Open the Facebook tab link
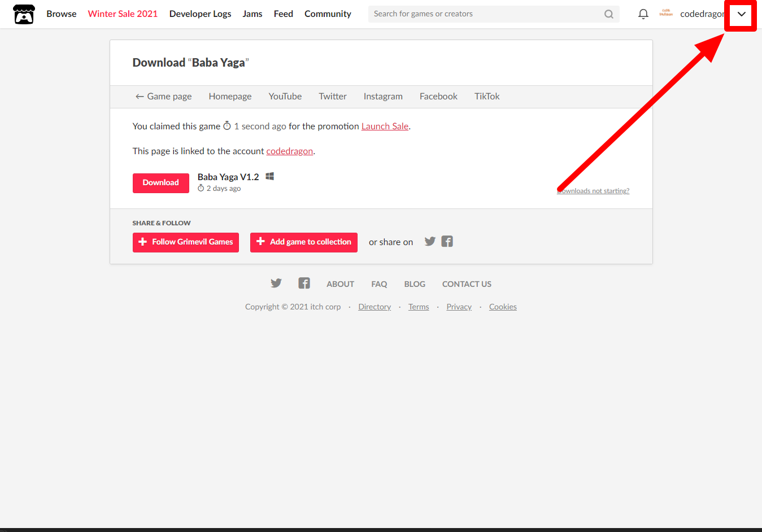The height and width of the screenshot is (532, 762). tap(438, 97)
